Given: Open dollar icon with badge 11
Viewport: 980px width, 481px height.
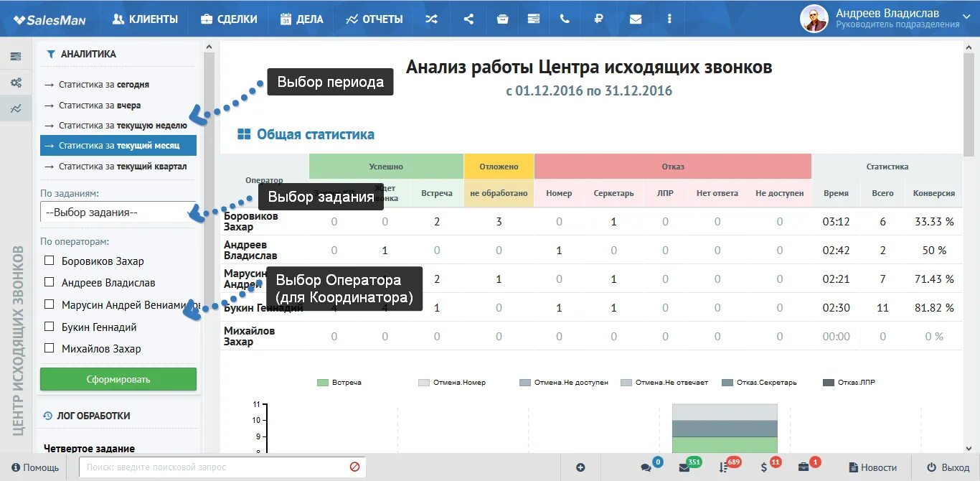Looking at the screenshot, I should (764, 467).
